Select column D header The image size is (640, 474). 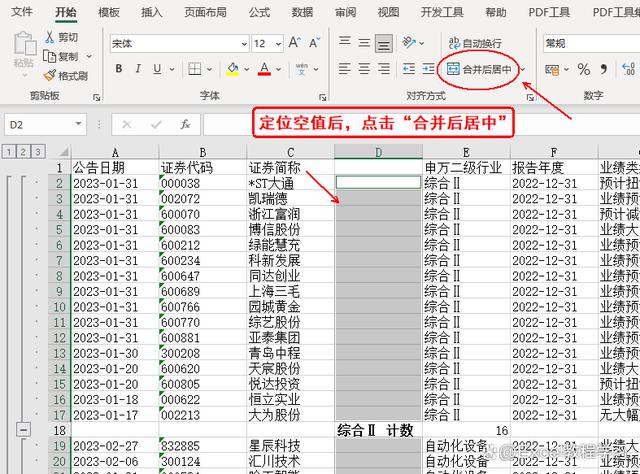coord(378,152)
